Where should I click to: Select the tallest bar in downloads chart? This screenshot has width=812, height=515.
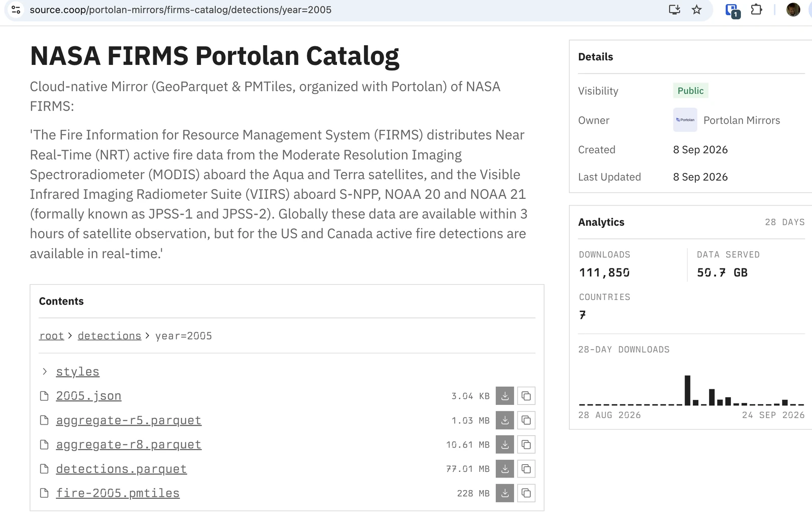[688, 390]
